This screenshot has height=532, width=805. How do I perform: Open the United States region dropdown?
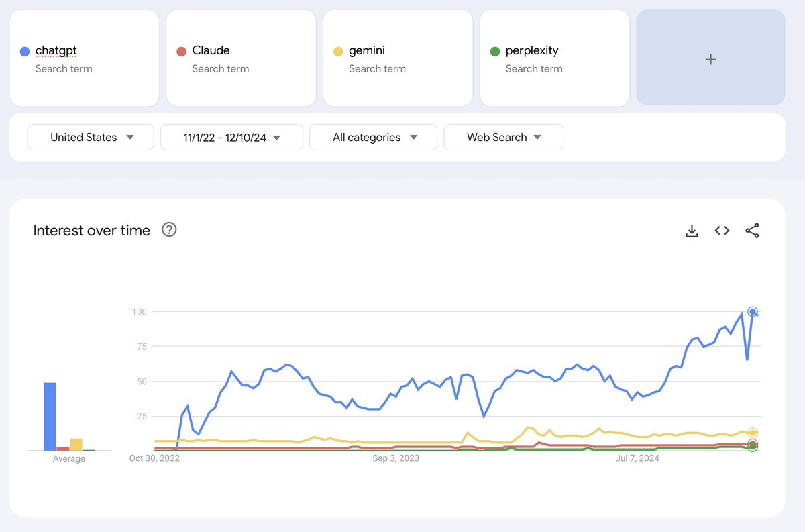(91, 137)
